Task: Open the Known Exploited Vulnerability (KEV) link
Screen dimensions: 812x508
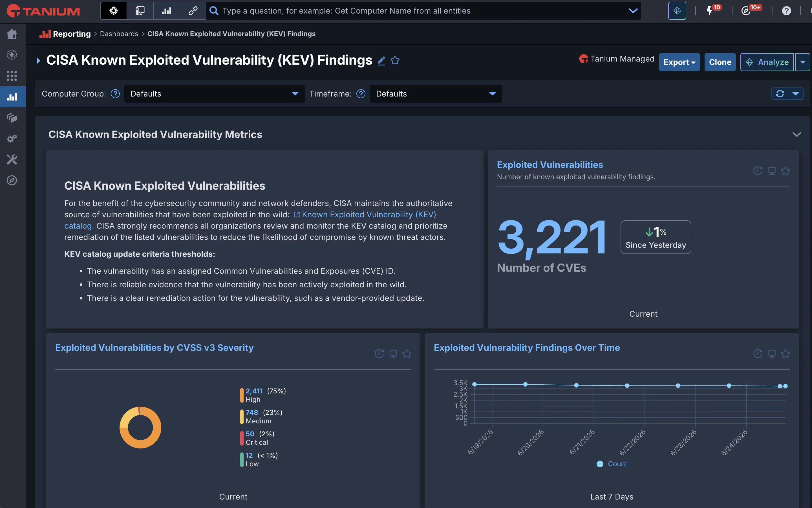Action: [x=369, y=214]
